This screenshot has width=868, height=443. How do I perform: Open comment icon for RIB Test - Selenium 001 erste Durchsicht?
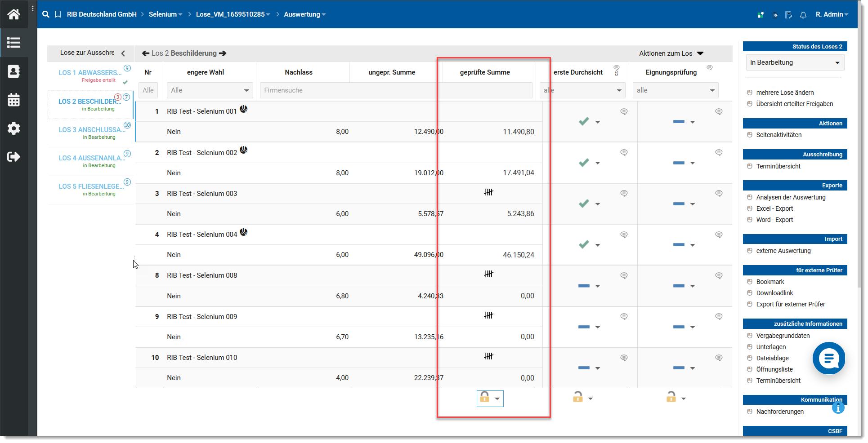pyautogui.click(x=624, y=111)
